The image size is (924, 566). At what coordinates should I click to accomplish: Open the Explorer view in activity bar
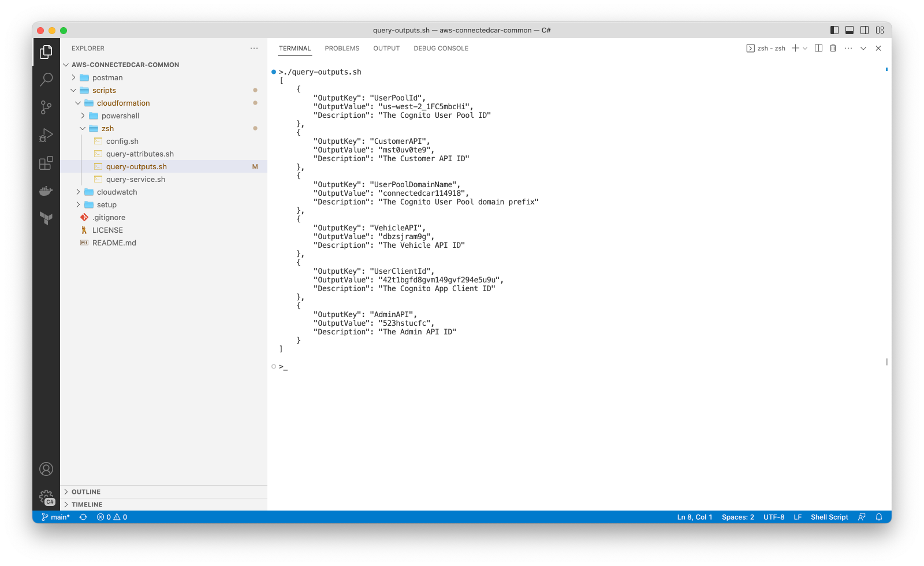click(46, 52)
